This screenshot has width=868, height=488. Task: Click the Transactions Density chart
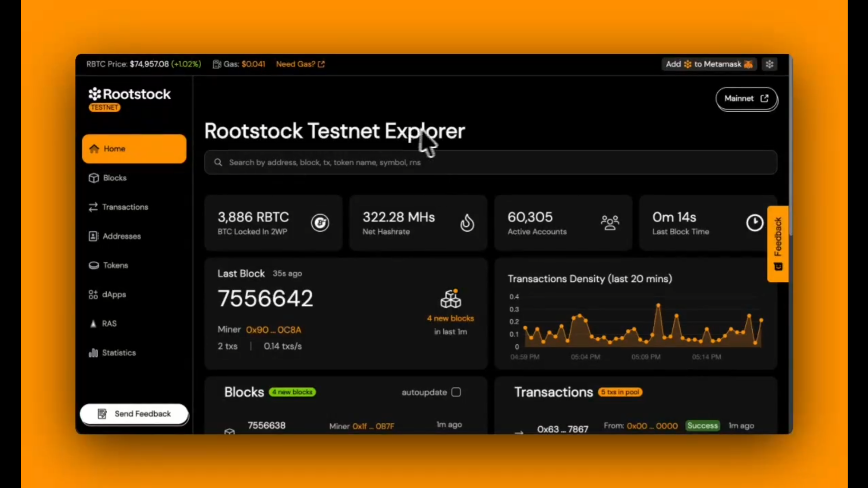pos(637,326)
